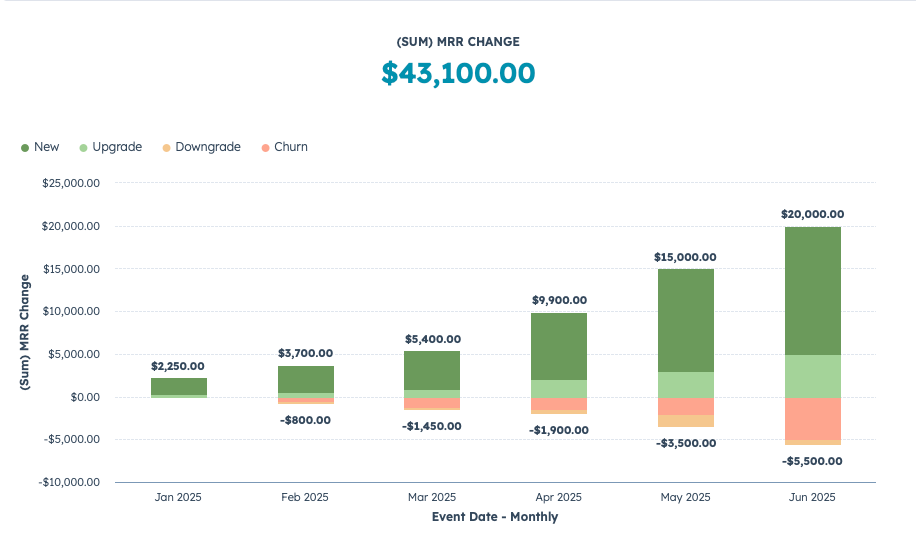Image resolution: width=916 pixels, height=560 pixels.
Task: Click the $43,100.00 total MRR value
Action: (458, 73)
